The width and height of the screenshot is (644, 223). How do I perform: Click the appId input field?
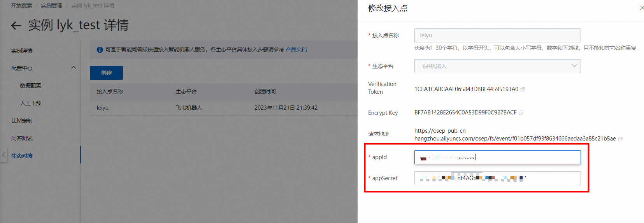tap(497, 157)
